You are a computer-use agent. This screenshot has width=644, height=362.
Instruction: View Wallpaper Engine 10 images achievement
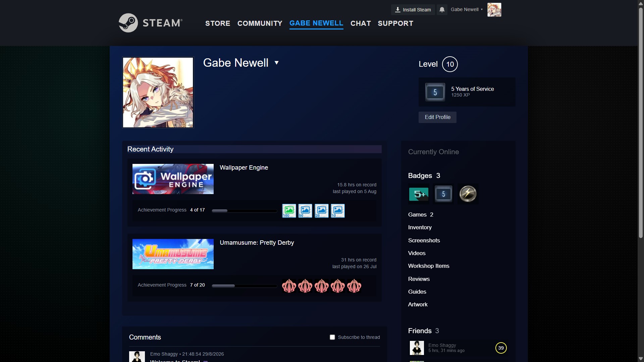[x=338, y=211]
